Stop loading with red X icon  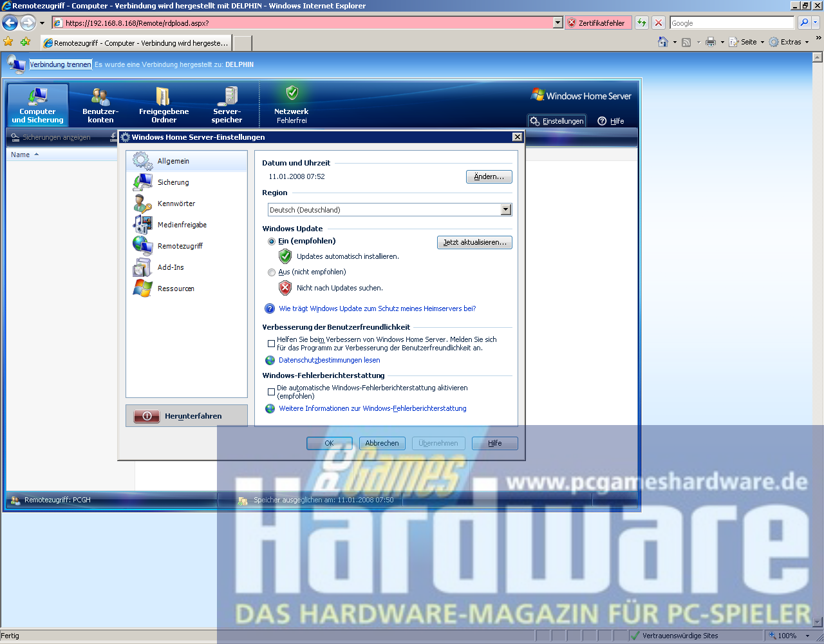point(659,23)
